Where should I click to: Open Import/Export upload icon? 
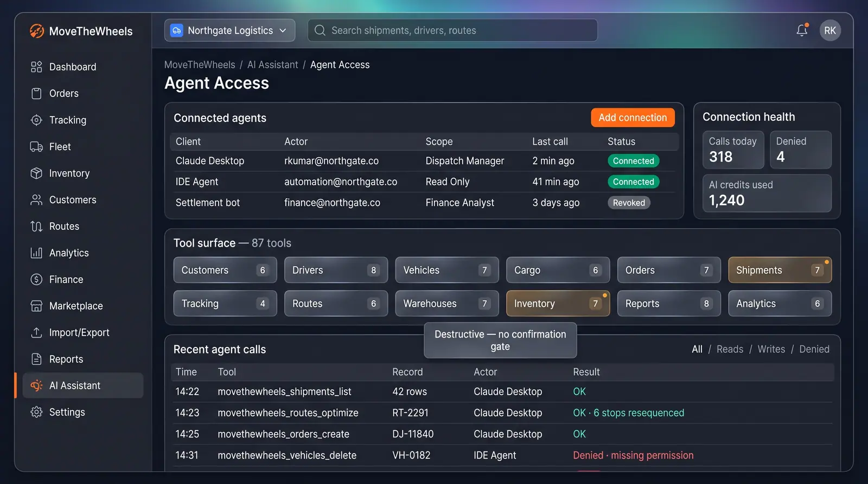click(x=36, y=332)
